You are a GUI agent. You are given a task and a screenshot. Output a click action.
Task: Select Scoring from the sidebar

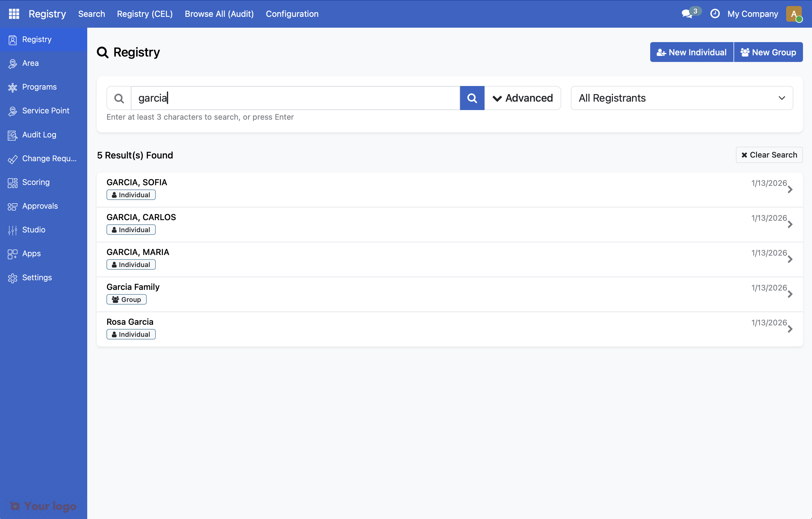[x=35, y=182]
